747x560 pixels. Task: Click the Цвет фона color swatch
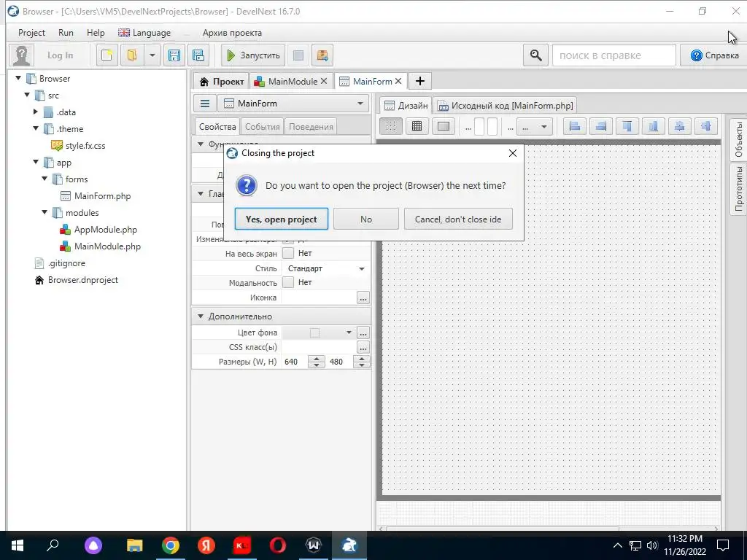(315, 332)
